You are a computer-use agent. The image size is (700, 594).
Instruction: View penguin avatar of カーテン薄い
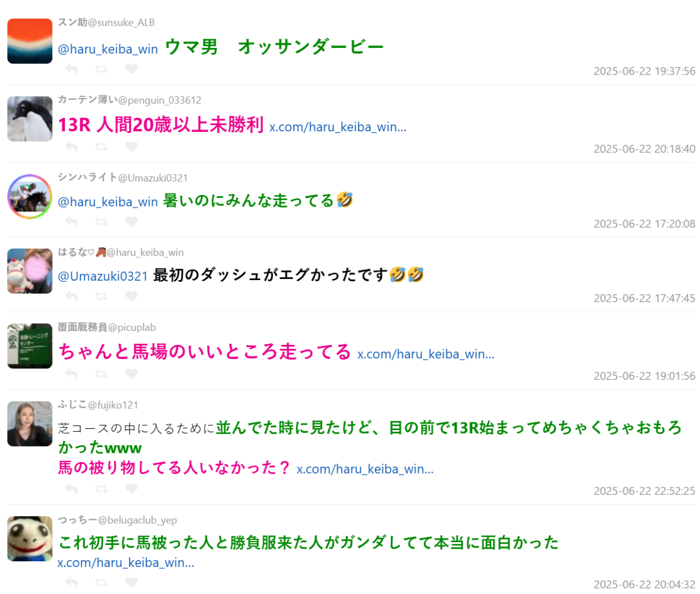30,118
